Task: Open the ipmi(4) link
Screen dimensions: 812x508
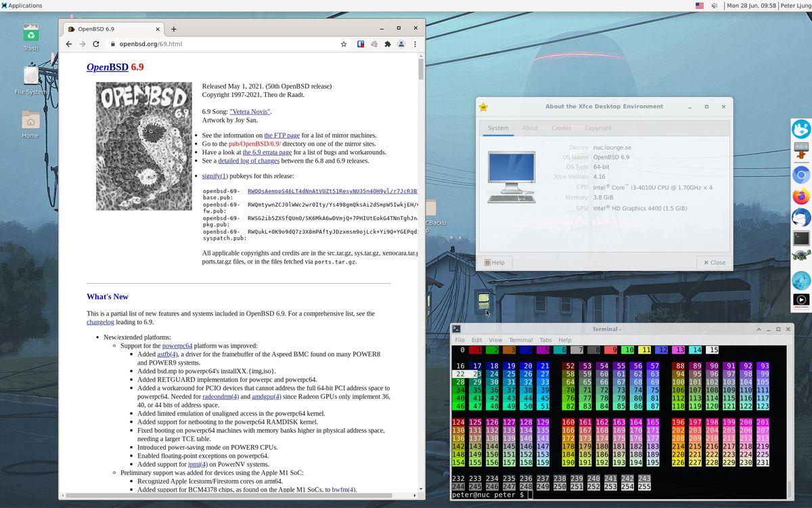Action: [x=198, y=465]
